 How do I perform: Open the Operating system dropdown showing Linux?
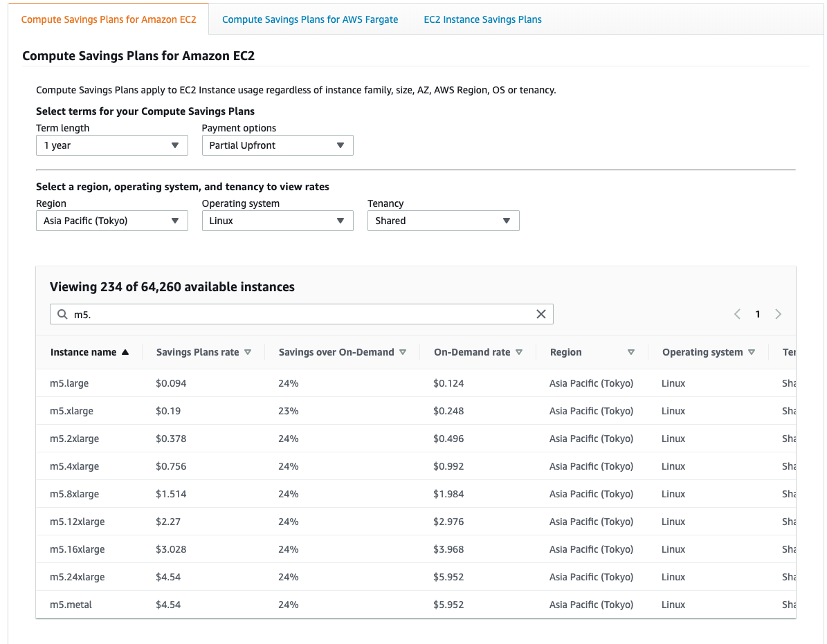point(278,221)
